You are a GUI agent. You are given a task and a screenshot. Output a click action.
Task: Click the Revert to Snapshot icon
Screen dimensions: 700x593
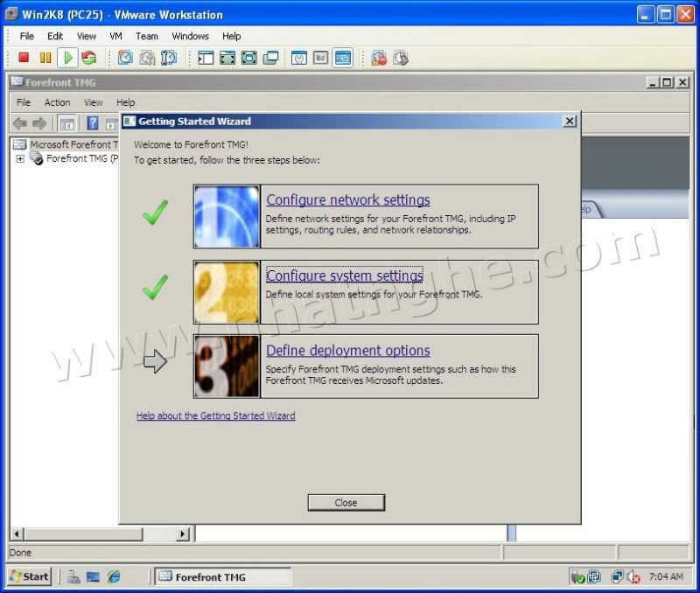[147, 58]
